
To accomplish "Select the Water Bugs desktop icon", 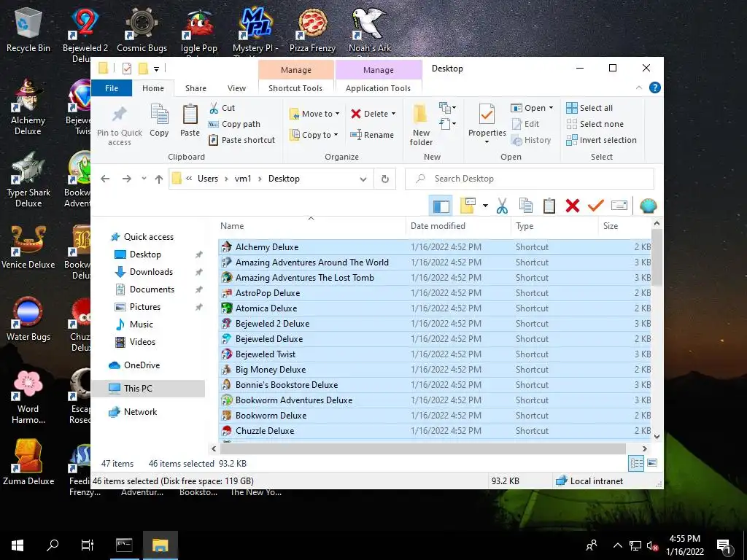I will (28, 318).
